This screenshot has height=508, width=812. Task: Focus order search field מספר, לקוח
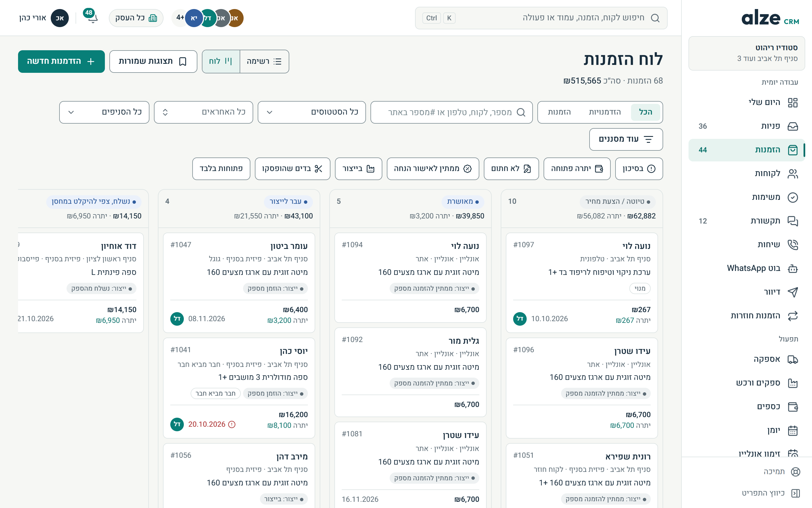tap(451, 112)
